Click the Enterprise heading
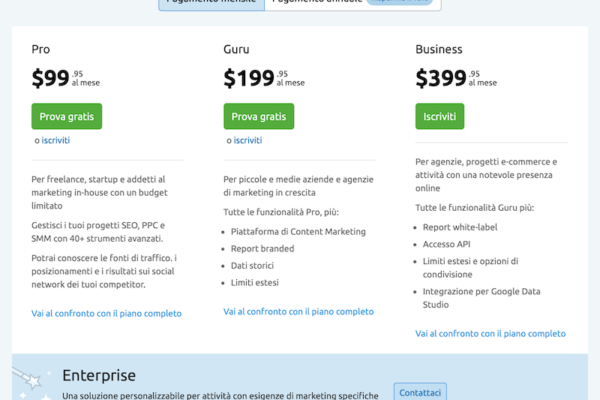Viewport: 600px width, 400px height. 98,376
